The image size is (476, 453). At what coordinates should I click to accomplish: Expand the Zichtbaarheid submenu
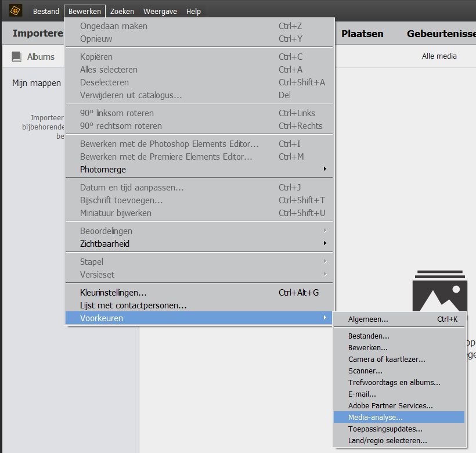coord(199,243)
